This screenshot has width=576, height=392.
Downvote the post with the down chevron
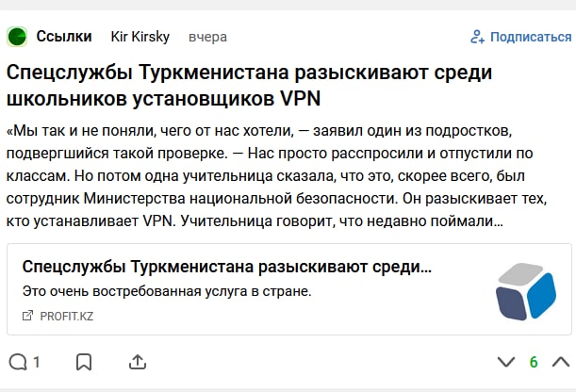[506, 362]
